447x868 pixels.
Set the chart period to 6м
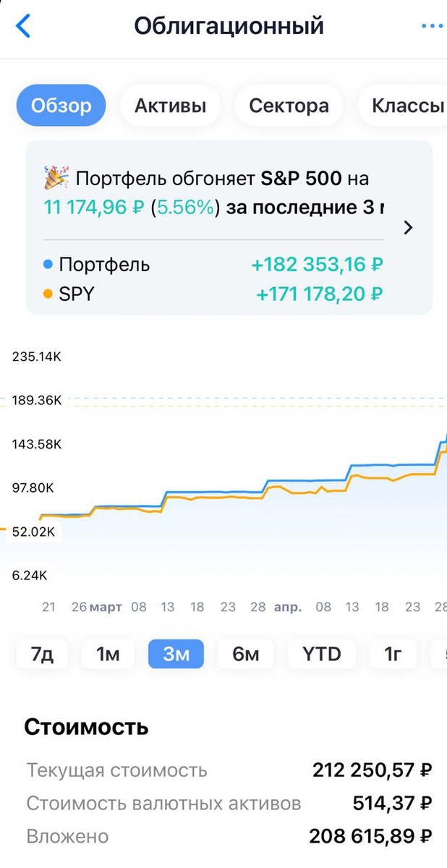(246, 655)
